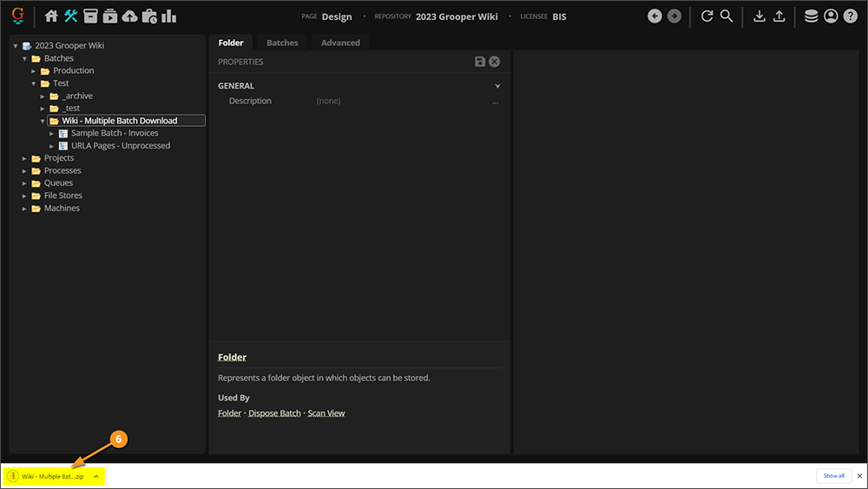Expand the URLA Pages - Unprocessed arrow
Image resolution: width=868 pixels, height=489 pixels.
pyautogui.click(x=51, y=146)
